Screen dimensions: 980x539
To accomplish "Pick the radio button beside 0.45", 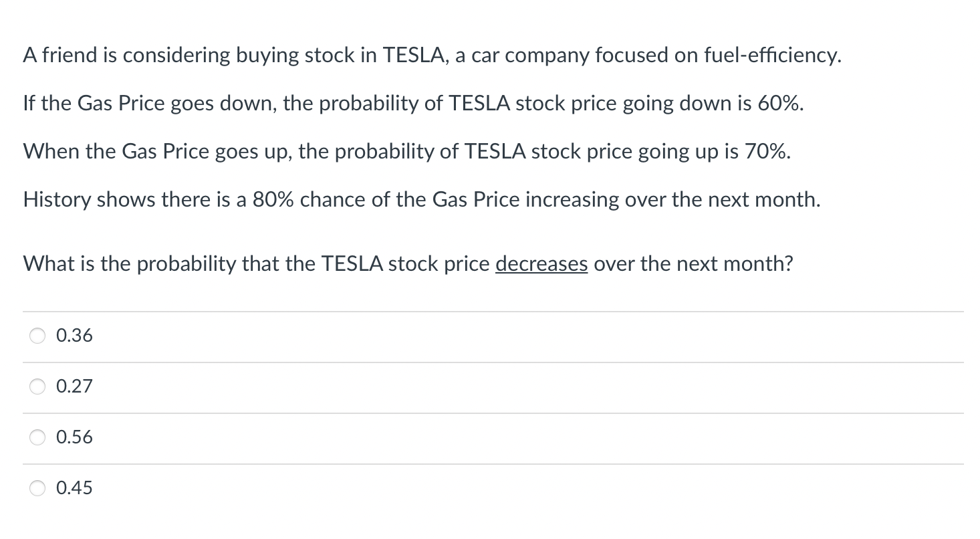I will point(37,489).
